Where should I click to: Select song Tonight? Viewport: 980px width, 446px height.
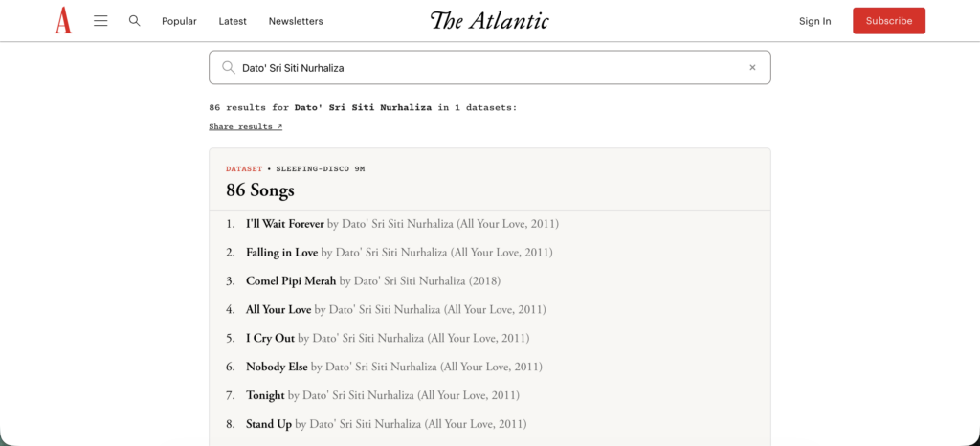(265, 395)
